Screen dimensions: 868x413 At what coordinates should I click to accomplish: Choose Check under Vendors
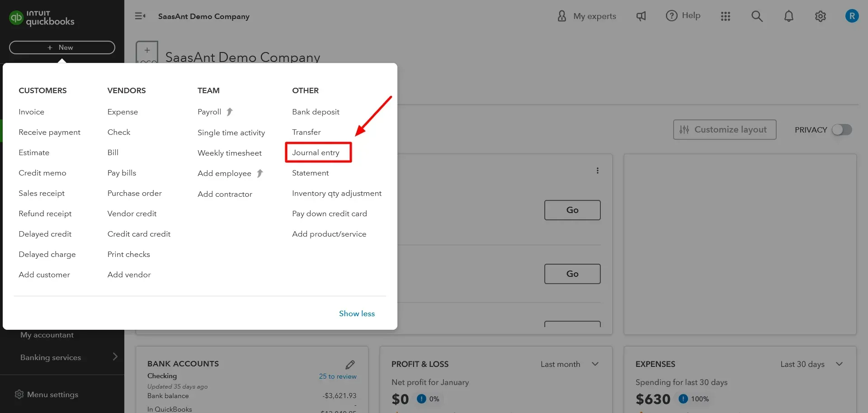coord(119,132)
